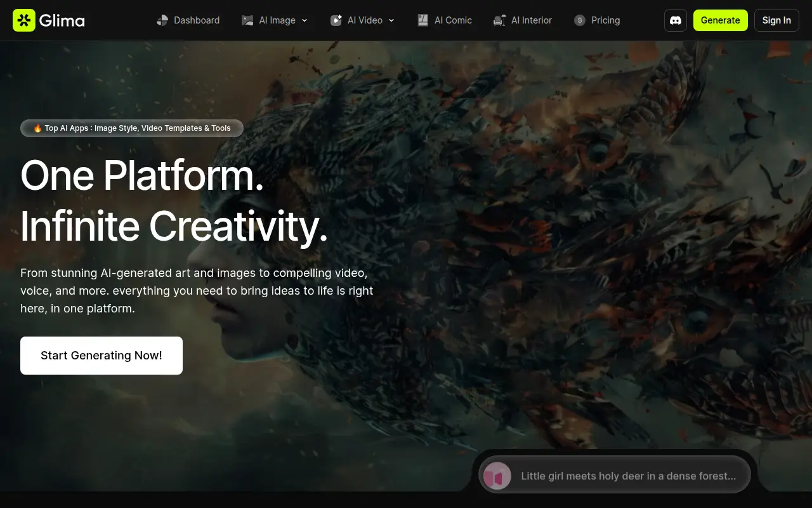Viewport: 812px width, 508px height.
Task: Click the AI Interior furniture icon
Action: (500, 20)
